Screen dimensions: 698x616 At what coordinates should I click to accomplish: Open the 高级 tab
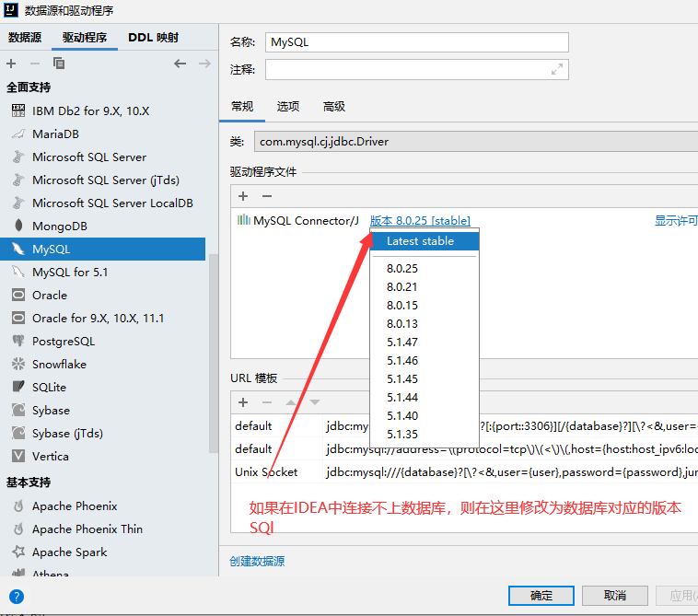click(x=334, y=107)
